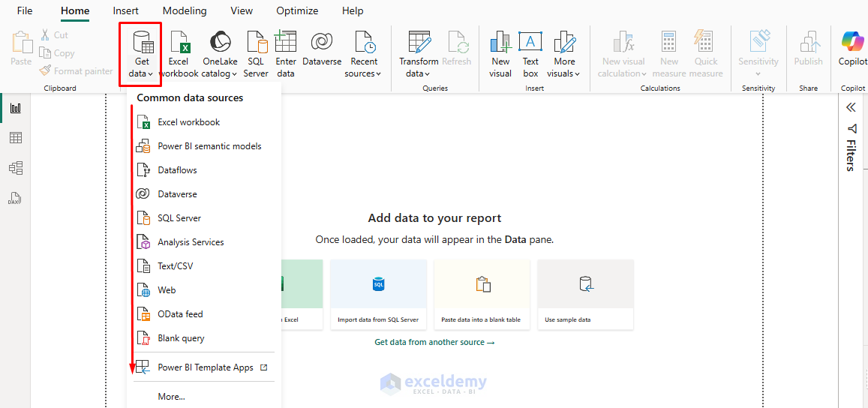This screenshot has height=408, width=868.
Task: Click the Recent sources icon
Action: click(365, 41)
